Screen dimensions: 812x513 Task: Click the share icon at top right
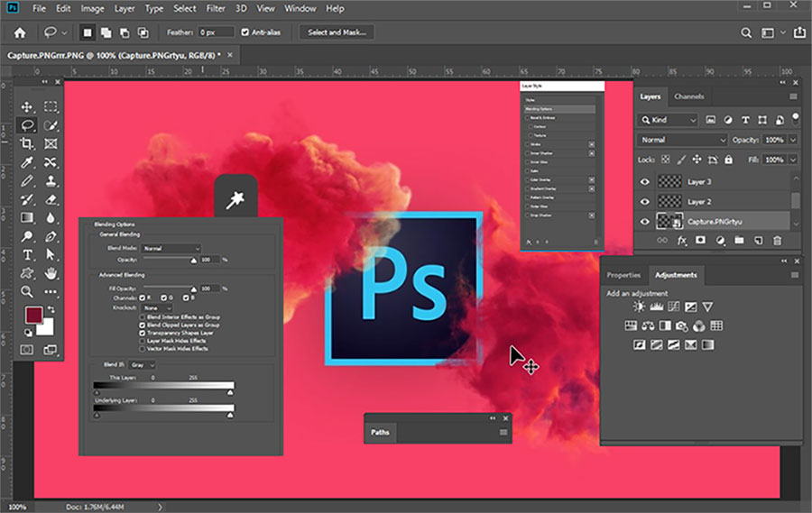[x=799, y=32]
